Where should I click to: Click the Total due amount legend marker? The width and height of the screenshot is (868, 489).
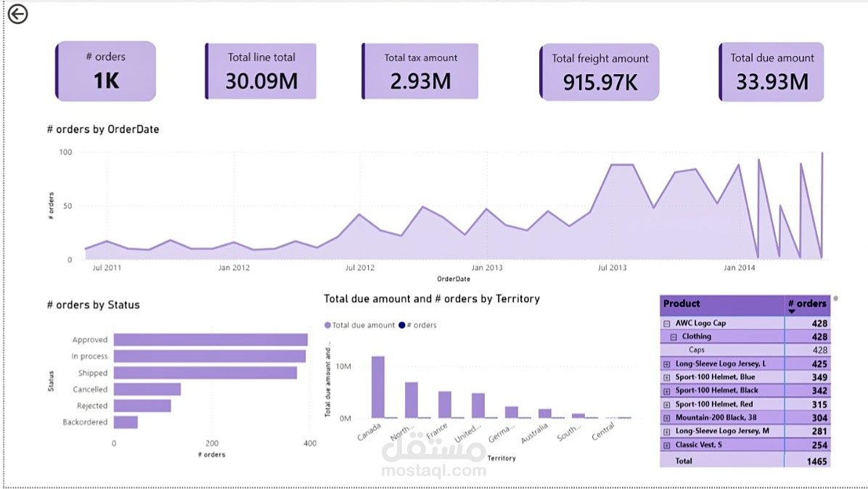[327, 325]
